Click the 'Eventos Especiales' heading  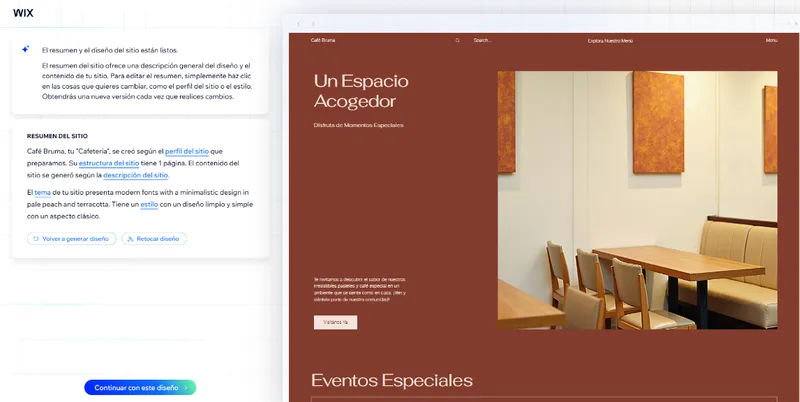[392, 381]
